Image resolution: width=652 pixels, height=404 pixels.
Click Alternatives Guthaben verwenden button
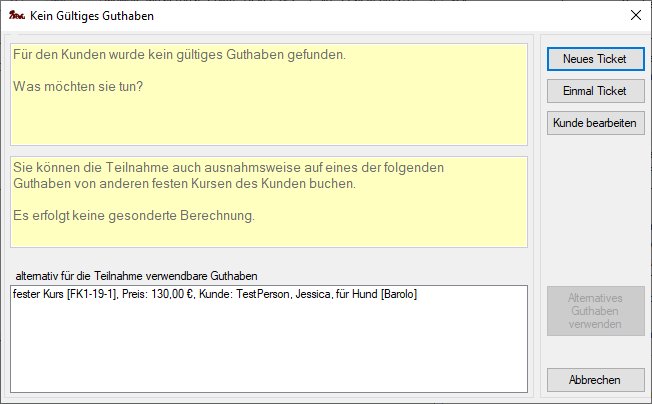click(x=595, y=312)
